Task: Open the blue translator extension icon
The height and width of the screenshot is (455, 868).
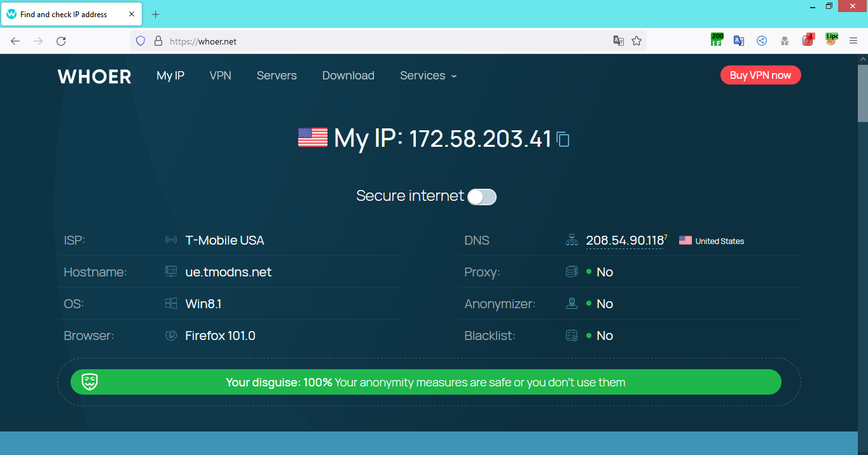Action: click(739, 41)
